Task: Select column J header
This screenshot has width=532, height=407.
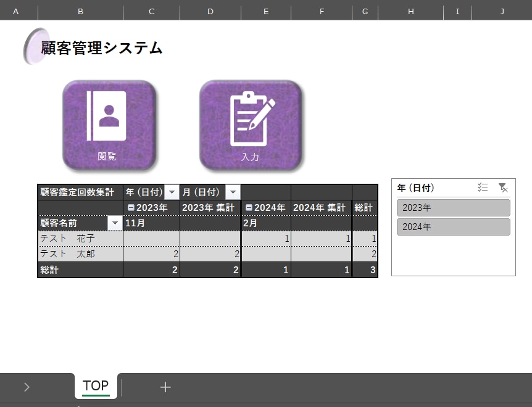Action: pyautogui.click(x=502, y=12)
